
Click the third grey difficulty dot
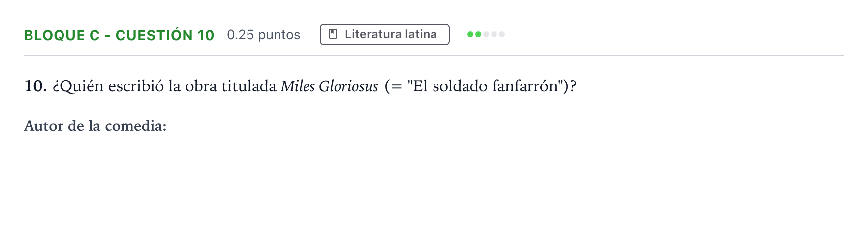(x=486, y=34)
